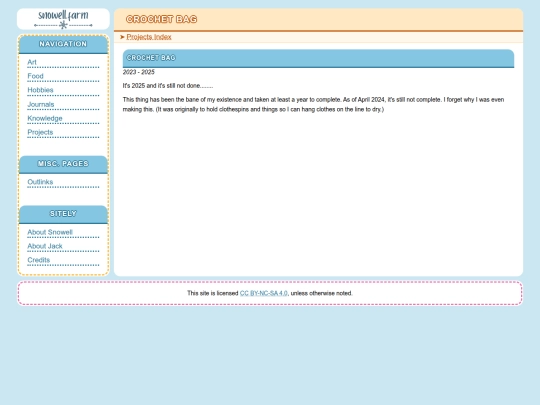Click the snowell.farm logo
Viewport: 540px width, 405px height.
(x=63, y=19)
